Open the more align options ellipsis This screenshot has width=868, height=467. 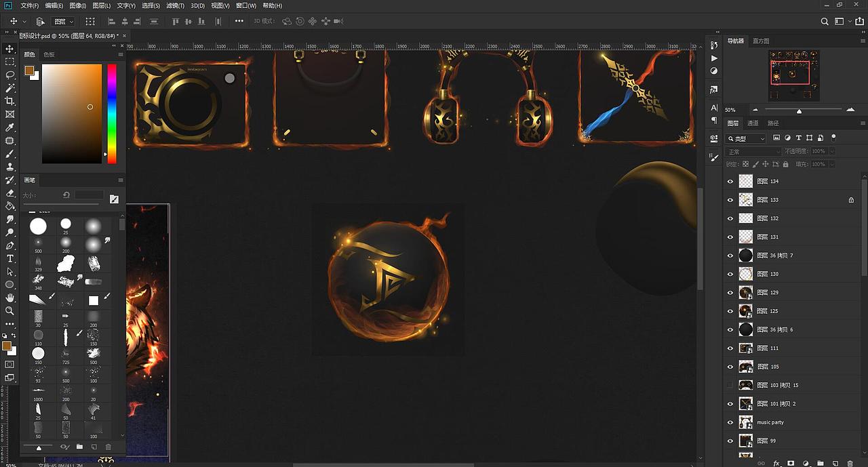pyautogui.click(x=239, y=22)
